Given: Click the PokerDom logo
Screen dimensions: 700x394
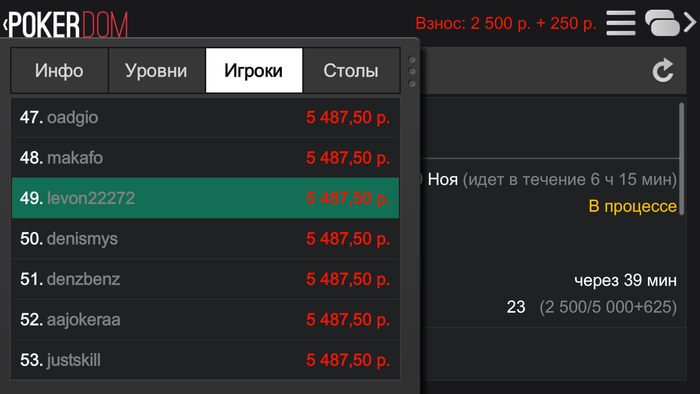Looking at the screenshot, I should point(68,25).
